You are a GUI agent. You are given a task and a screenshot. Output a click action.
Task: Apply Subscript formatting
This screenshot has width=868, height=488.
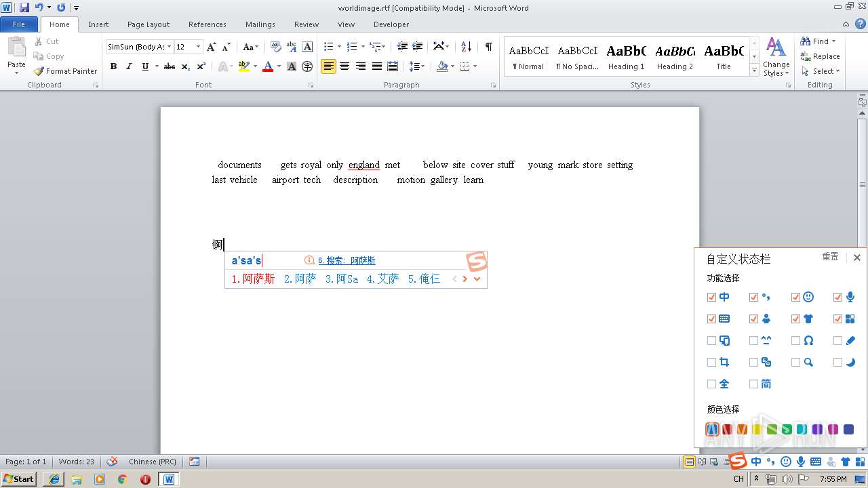click(185, 66)
